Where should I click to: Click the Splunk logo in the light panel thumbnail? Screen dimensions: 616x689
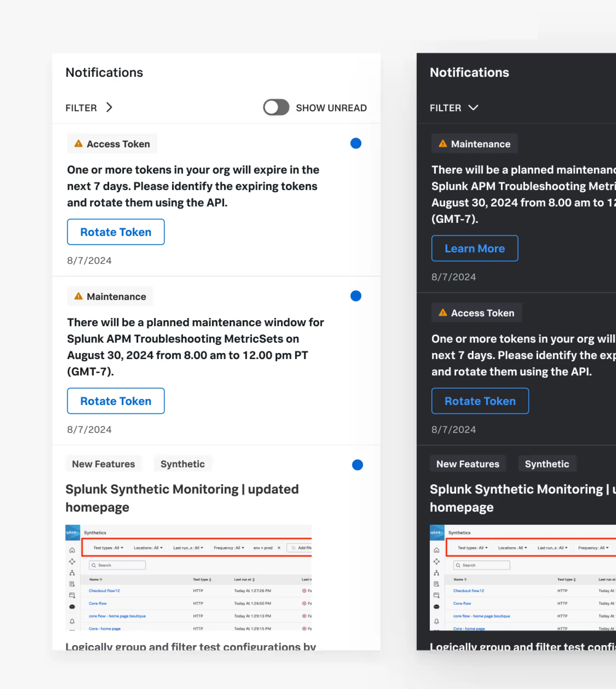73,532
